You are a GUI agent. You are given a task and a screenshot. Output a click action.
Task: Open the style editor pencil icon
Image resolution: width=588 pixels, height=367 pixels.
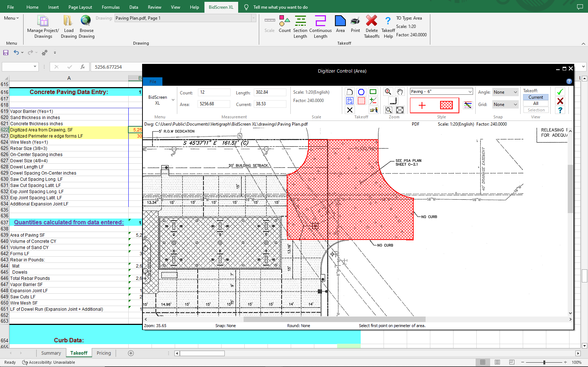(x=468, y=105)
